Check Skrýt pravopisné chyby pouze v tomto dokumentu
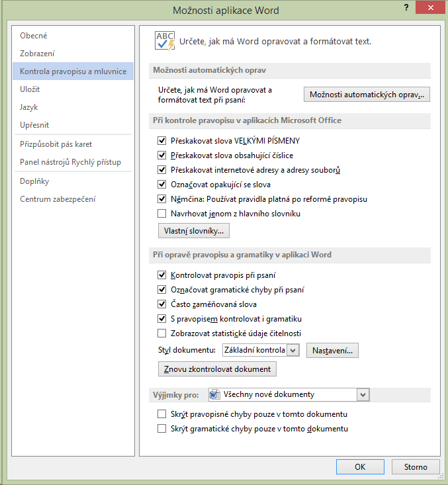 (162, 414)
